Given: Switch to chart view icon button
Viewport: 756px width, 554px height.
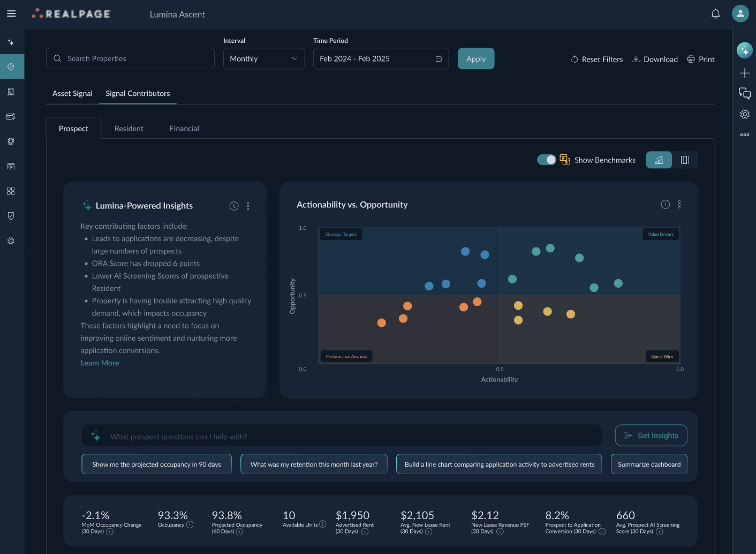Looking at the screenshot, I should [x=659, y=160].
